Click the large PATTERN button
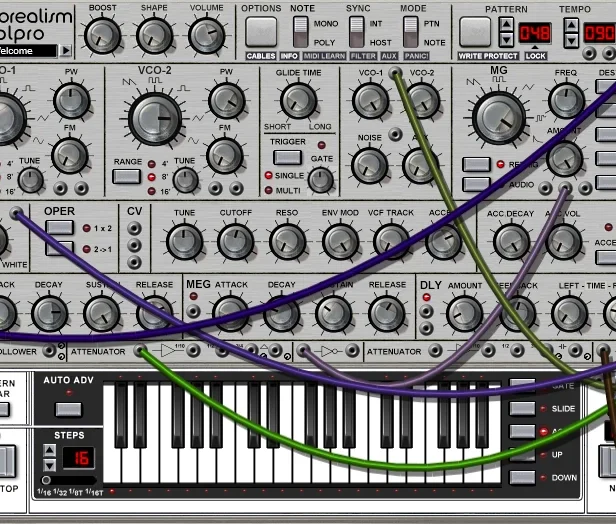This screenshot has width=616, height=524. [x=475, y=31]
